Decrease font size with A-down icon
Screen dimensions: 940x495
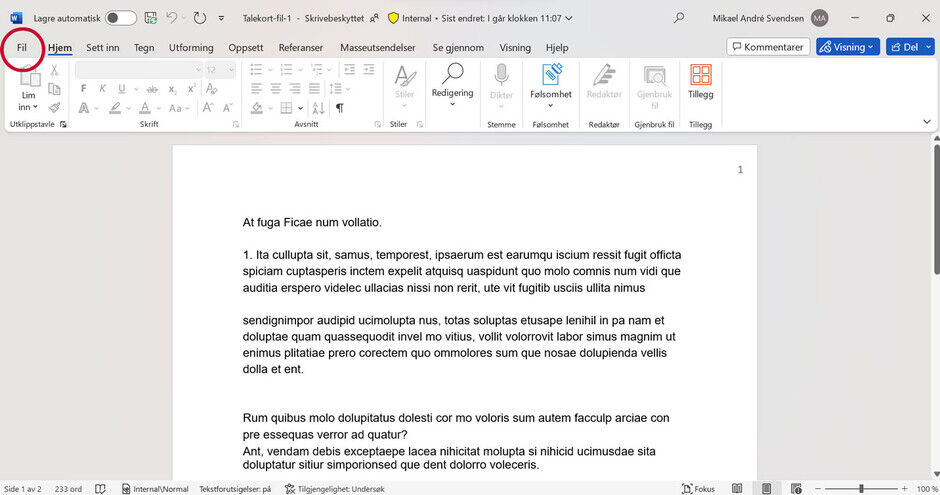[227, 108]
